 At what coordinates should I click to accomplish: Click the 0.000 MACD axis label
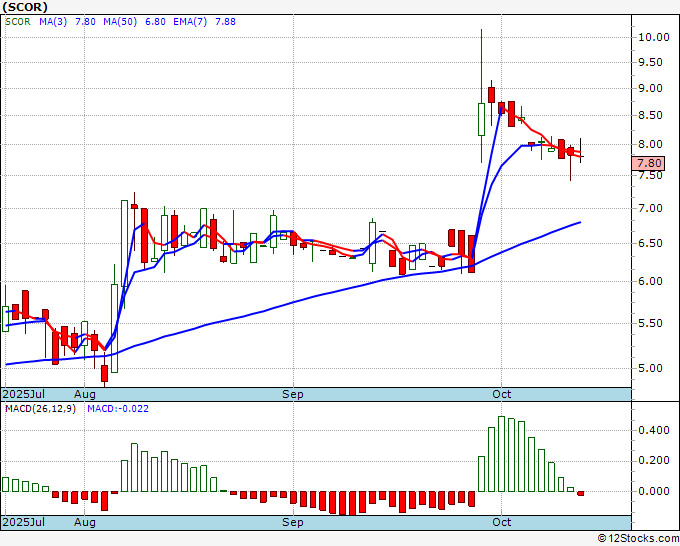click(654, 491)
